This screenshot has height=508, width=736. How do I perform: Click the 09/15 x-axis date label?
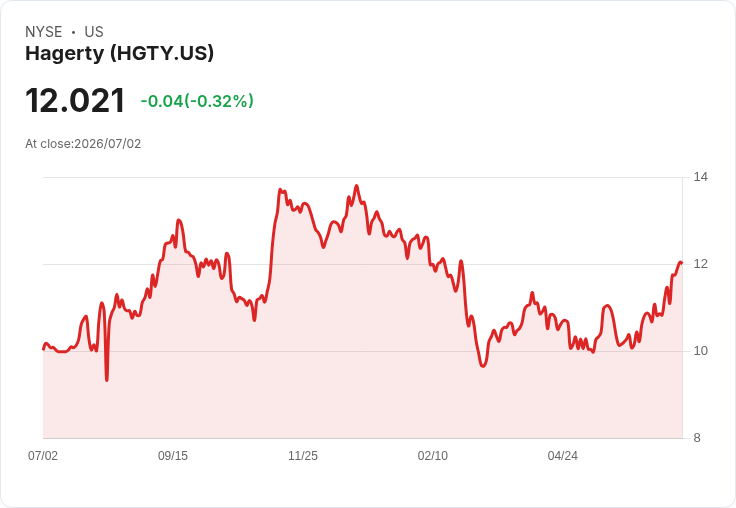173,455
